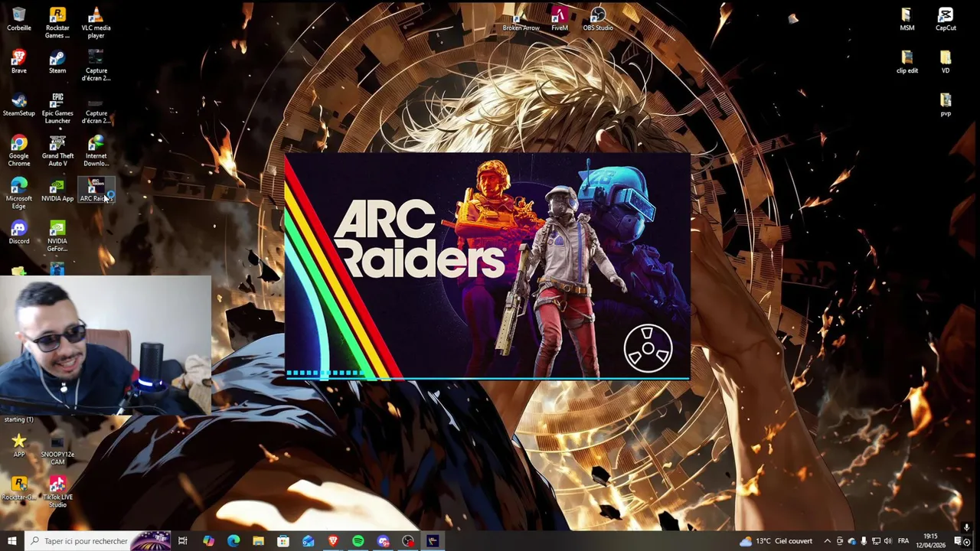Open Spotify from the taskbar

(x=358, y=541)
